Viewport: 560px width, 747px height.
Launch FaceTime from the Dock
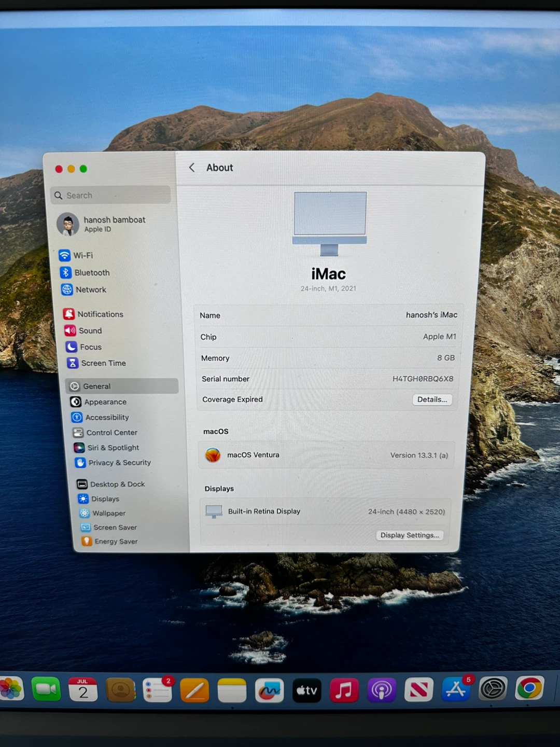coord(46,689)
